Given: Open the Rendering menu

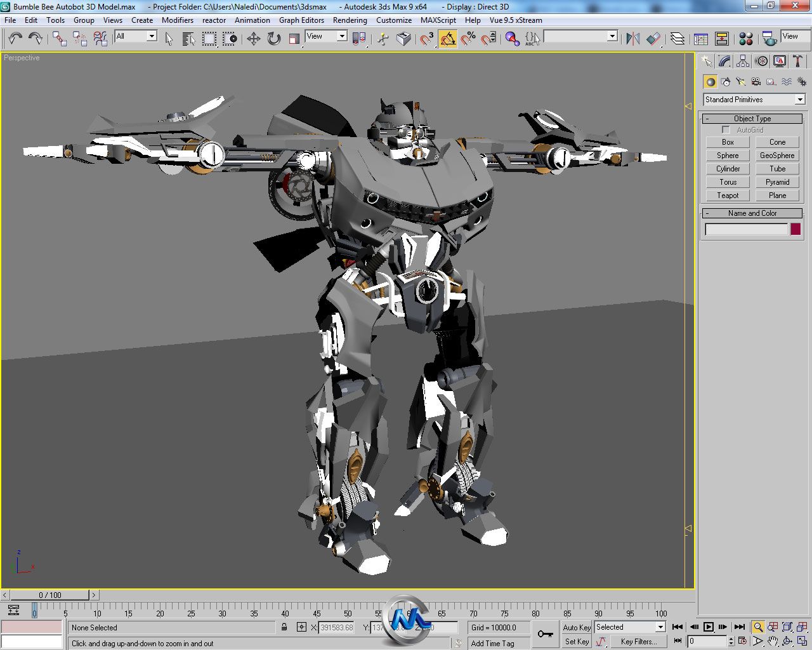Looking at the screenshot, I should [350, 20].
